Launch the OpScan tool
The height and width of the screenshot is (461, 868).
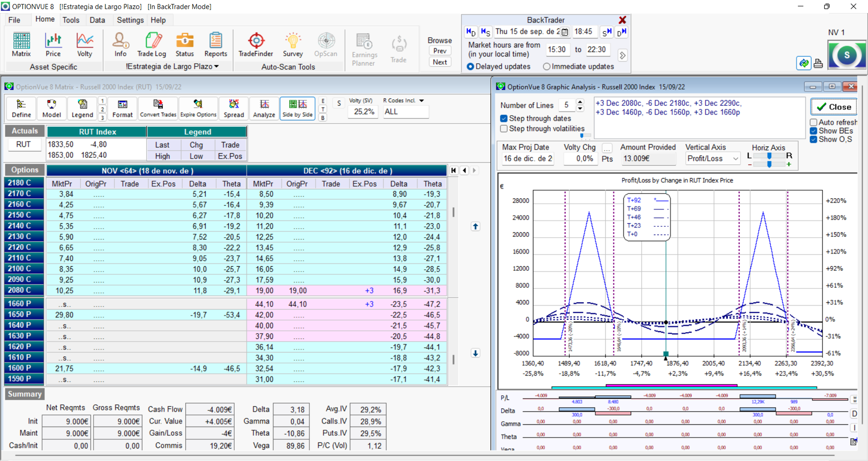point(325,45)
